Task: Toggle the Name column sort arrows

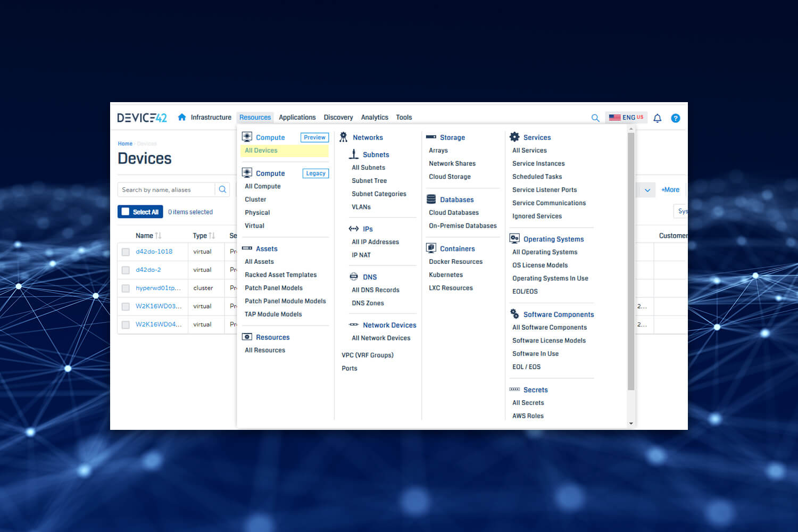Action: click(158, 235)
